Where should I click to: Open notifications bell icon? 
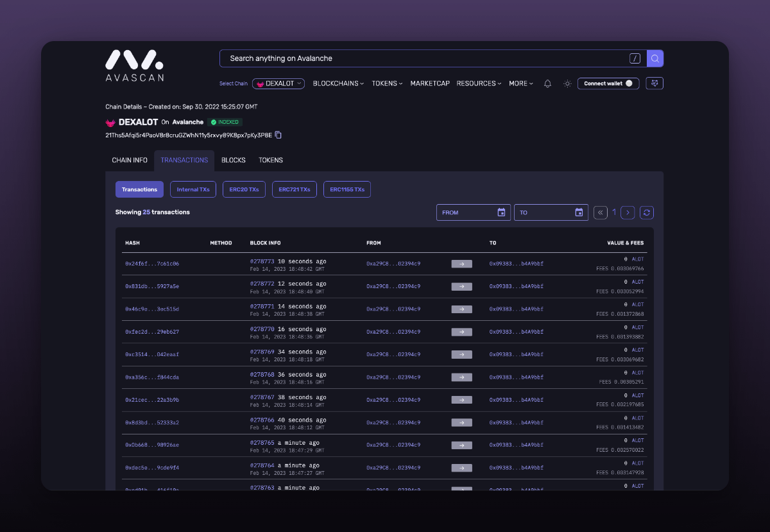[x=547, y=83]
